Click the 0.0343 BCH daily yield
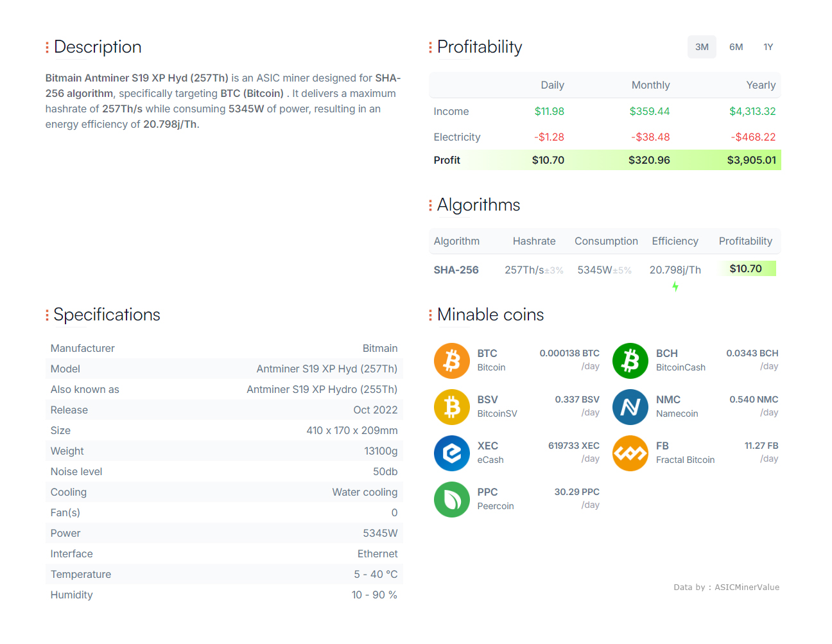 (x=752, y=353)
